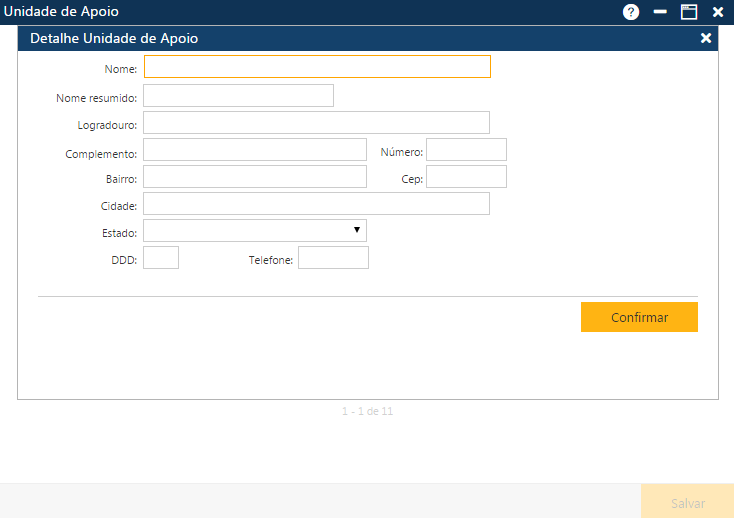Click the '1 - 1 de 11' pagination text
Viewport: 734px width, 520px height.
pos(367,411)
